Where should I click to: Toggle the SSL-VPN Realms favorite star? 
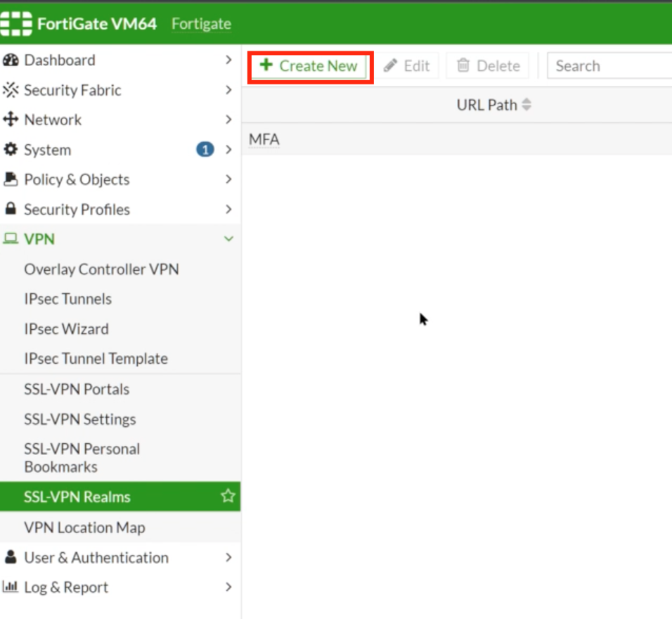pyautogui.click(x=228, y=497)
